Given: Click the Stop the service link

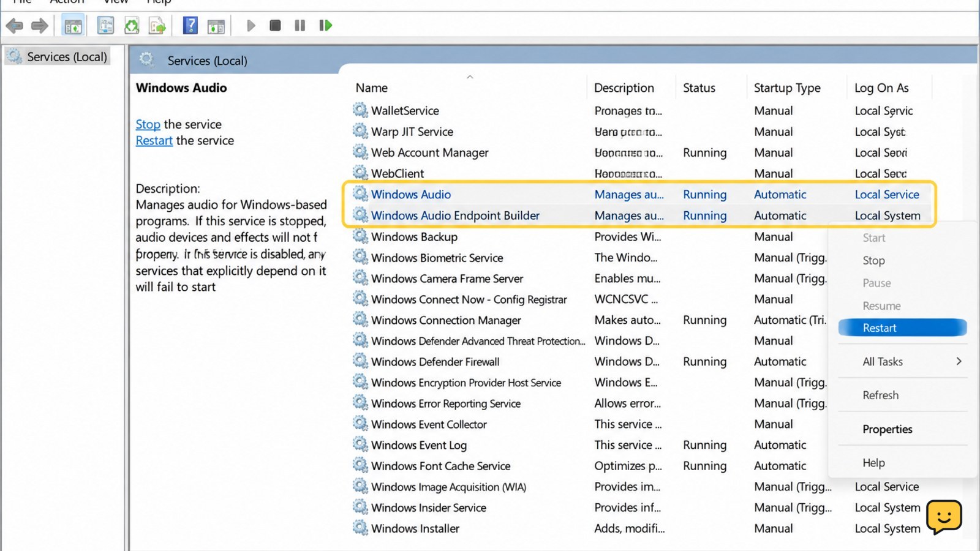Looking at the screenshot, I should 148,124.
